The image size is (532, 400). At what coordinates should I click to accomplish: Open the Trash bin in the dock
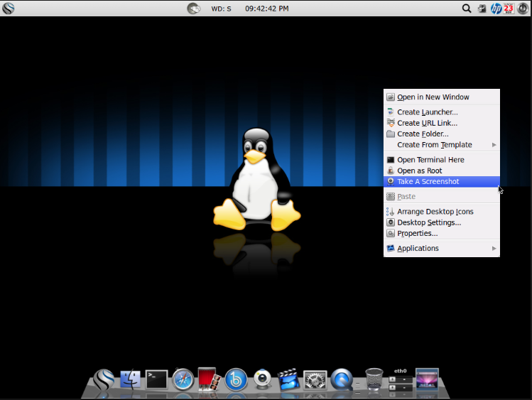click(x=374, y=379)
